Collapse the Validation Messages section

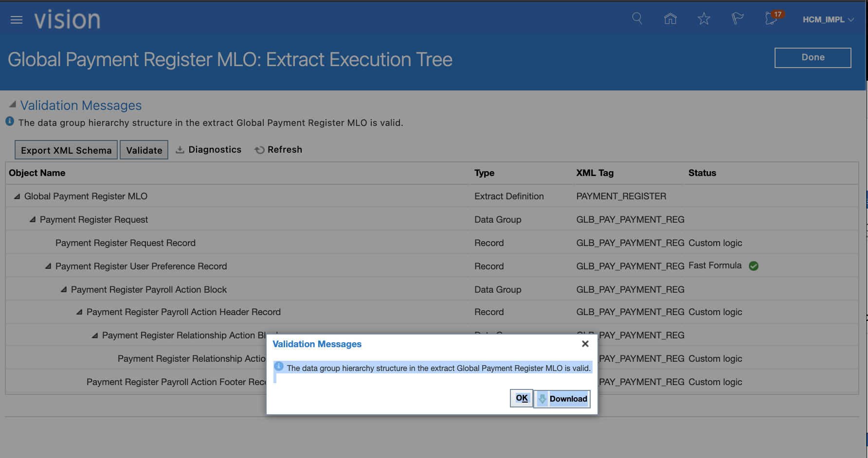(x=13, y=105)
